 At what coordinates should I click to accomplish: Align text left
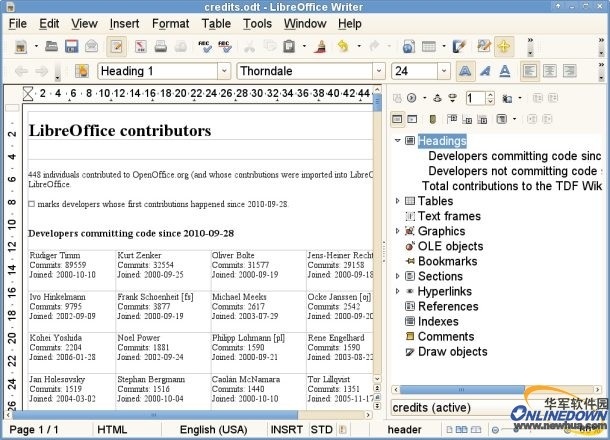pos(529,71)
